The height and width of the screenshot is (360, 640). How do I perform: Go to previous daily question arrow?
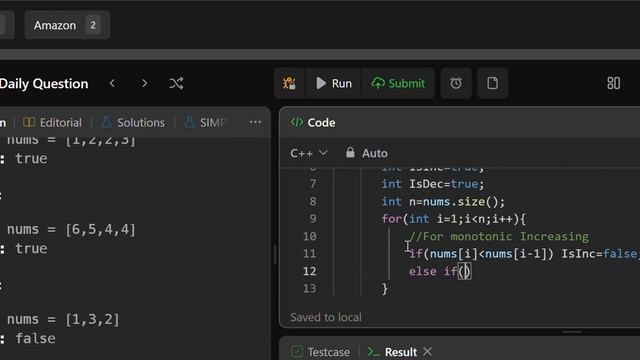click(112, 83)
